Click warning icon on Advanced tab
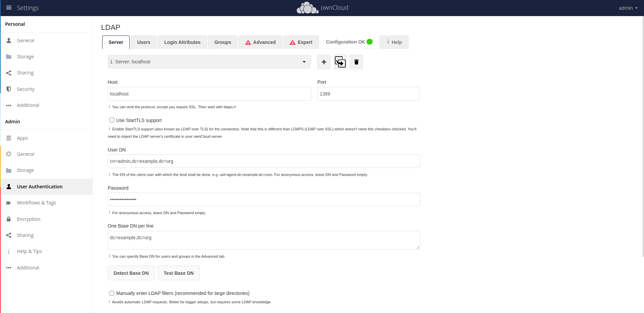The height and width of the screenshot is (313, 644). pyautogui.click(x=248, y=42)
